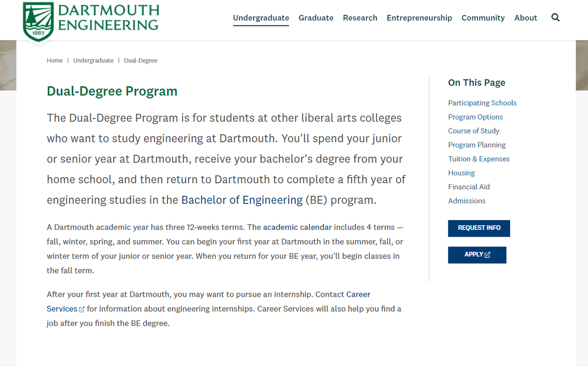Image resolution: width=588 pixels, height=367 pixels.
Task: Jump to the Financial Aid section
Action: [x=469, y=187]
